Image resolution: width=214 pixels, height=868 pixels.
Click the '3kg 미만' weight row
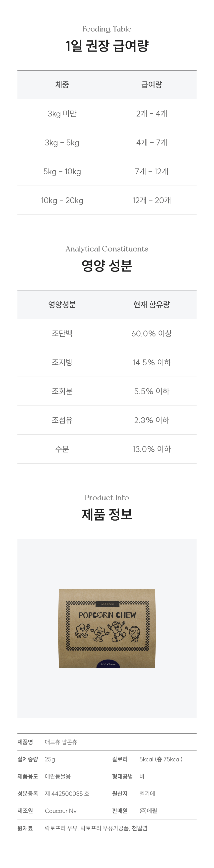[62, 114]
